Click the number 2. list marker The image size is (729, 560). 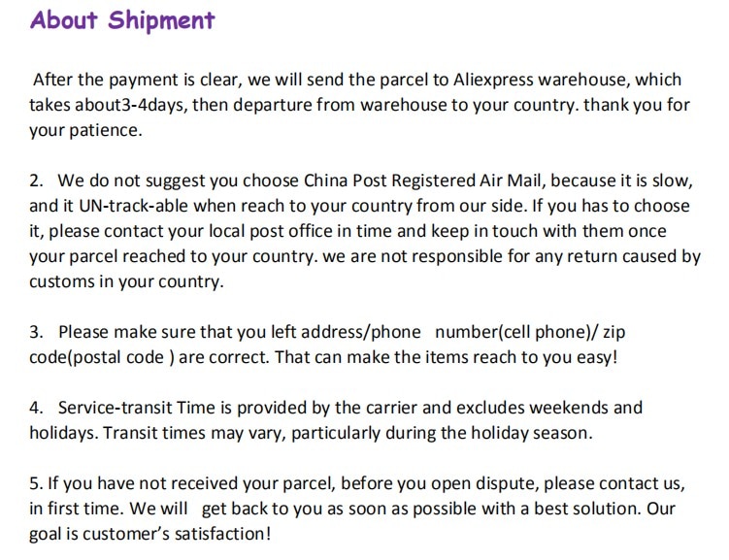[x=36, y=181]
